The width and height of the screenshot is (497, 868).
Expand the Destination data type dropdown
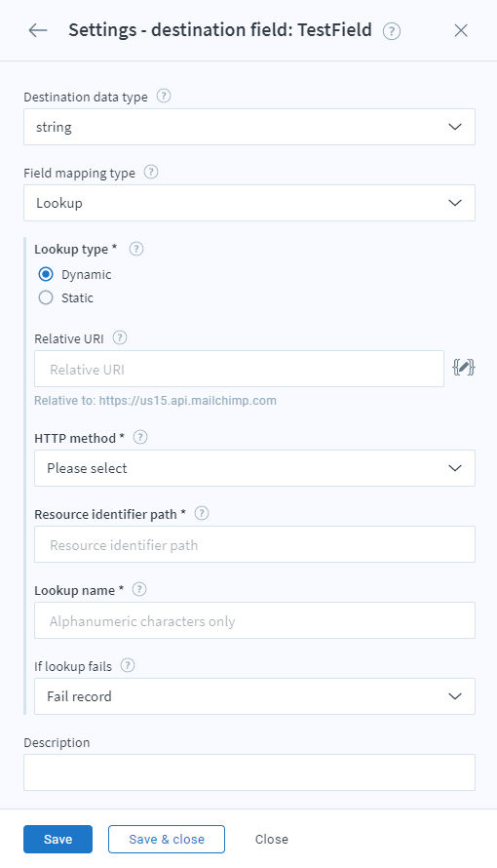pos(249,127)
